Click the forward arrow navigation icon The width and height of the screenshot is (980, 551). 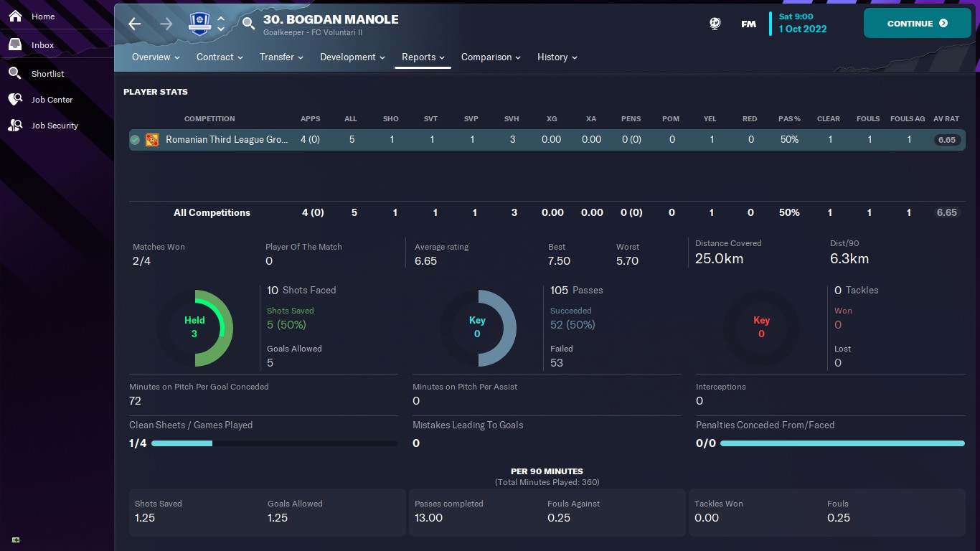(166, 24)
